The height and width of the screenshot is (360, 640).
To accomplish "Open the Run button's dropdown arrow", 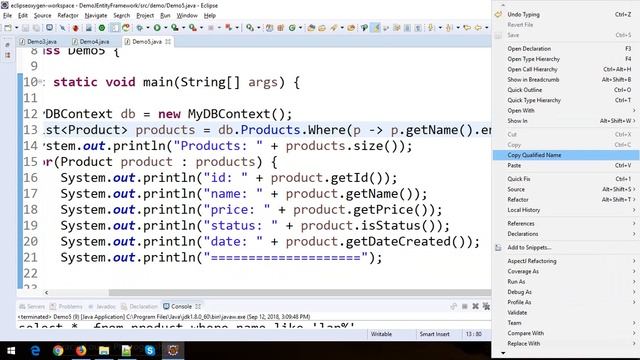I will 165,28.
